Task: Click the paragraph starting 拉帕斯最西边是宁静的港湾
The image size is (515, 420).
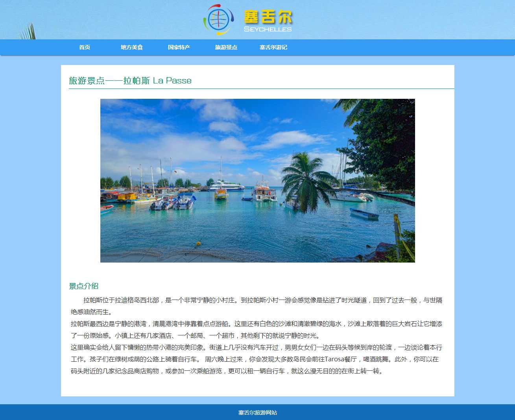Action: (x=257, y=329)
